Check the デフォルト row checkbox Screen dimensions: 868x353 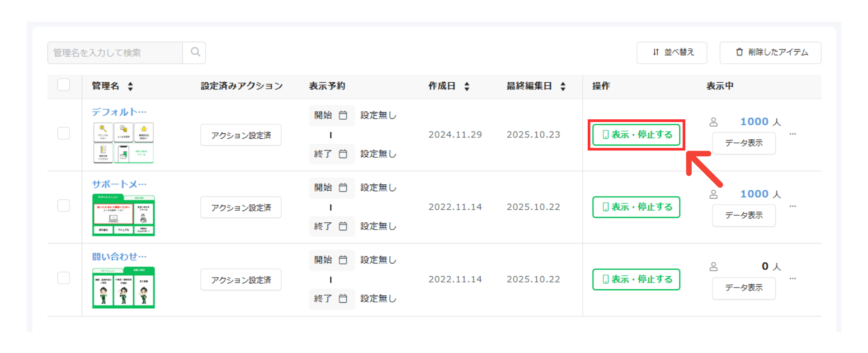coord(64,133)
